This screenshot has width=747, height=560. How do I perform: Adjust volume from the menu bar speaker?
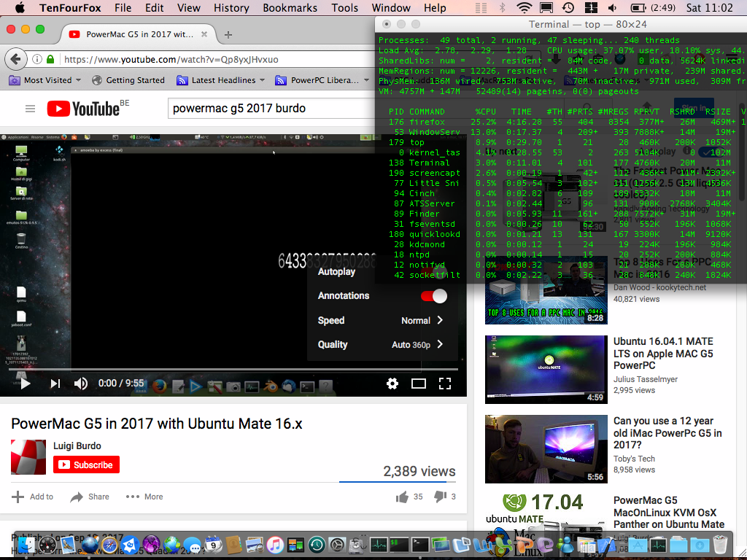pyautogui.click(x=613, y=8)
